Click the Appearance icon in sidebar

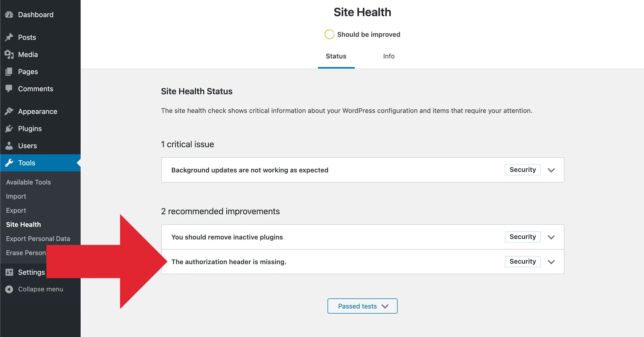pyautogui.click(x=9, y=111)
